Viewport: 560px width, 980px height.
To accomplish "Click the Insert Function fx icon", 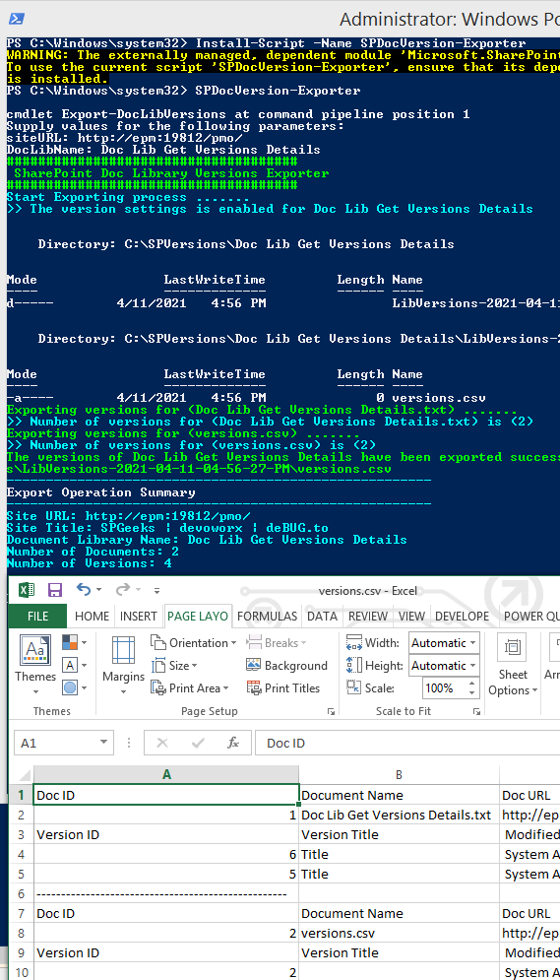I will 233,743.
